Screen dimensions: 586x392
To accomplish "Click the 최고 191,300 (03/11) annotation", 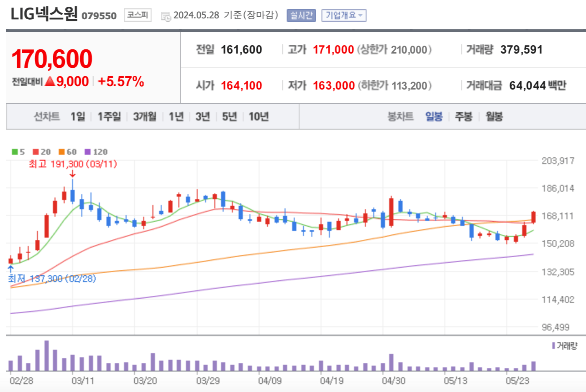I will (73, 164).
